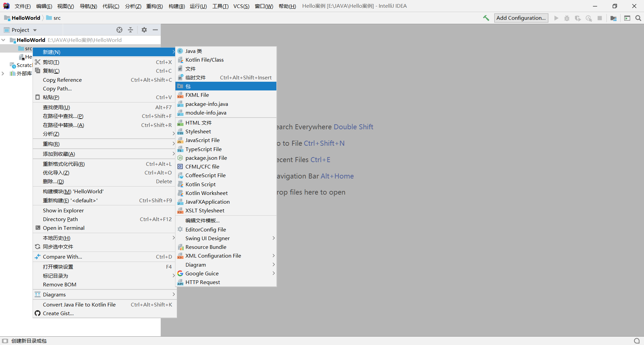Choose HTTP Request entry

pyautogui.click(x=226, y=282)
